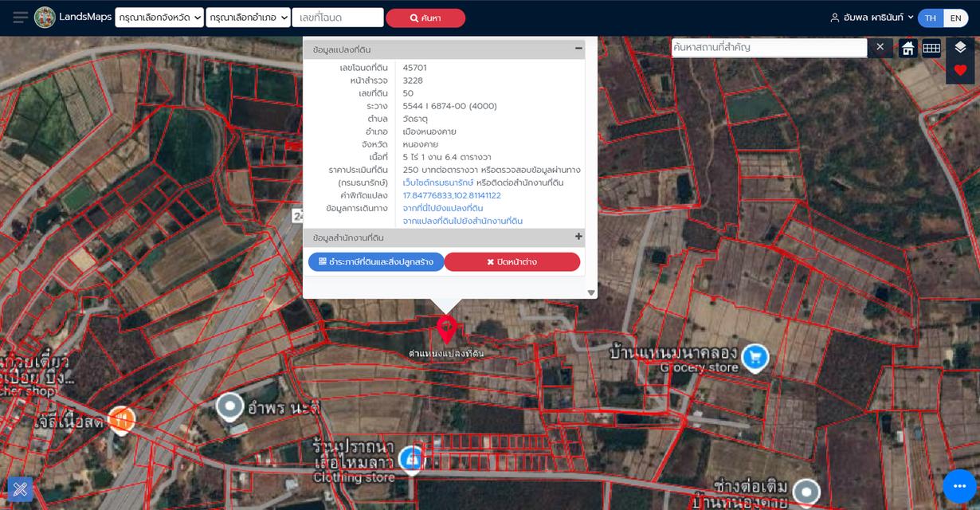
Task: Click the orange butcher shop marker
Action: click(121, 418)
